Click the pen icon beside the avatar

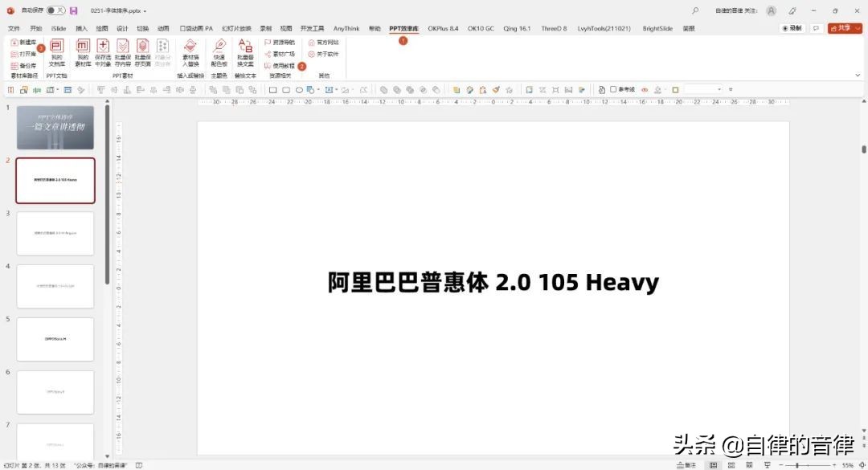792,10
